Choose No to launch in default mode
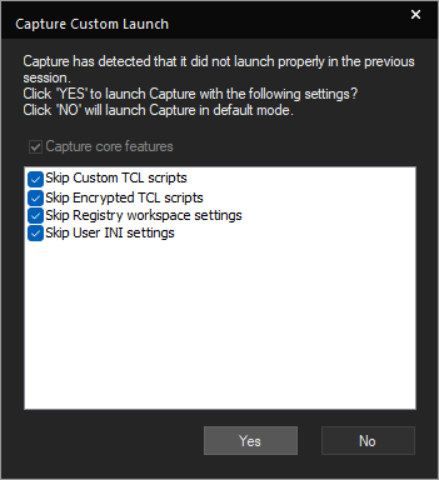This screenshot has width=439, height=480. (x=368, y=441)
